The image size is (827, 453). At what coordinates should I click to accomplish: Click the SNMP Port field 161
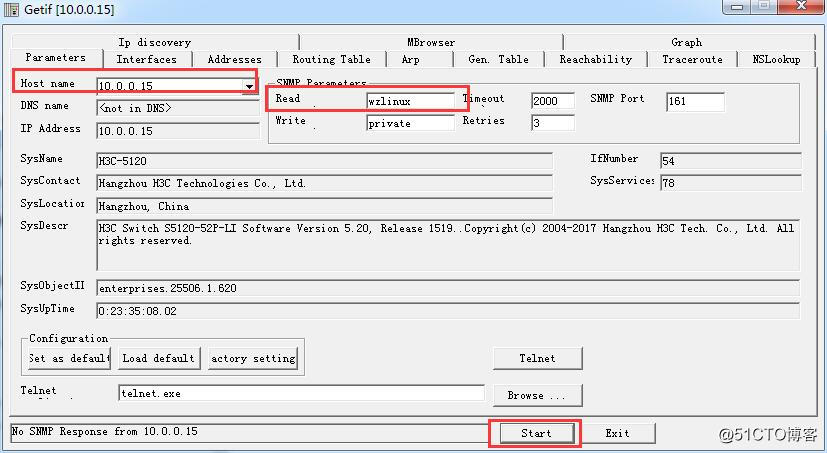pos(695,101)
